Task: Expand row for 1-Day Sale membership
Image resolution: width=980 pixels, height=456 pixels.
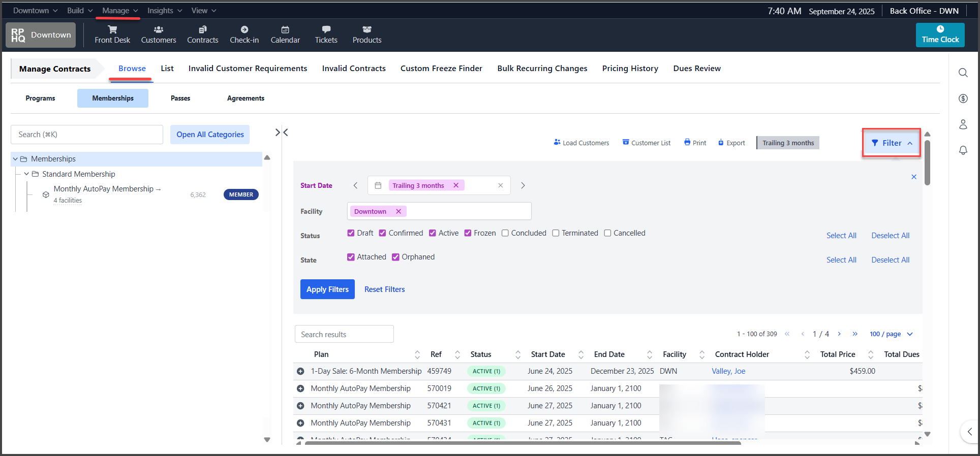Action: click(x=300, y=371)
